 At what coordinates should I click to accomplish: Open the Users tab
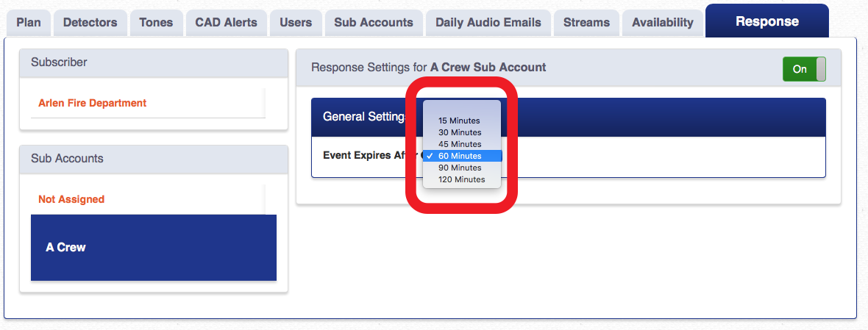tap(296, 23)
